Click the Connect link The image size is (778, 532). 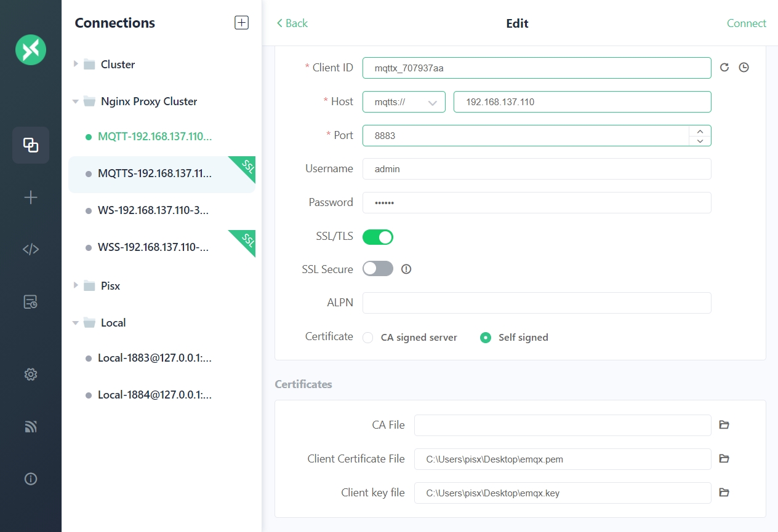click(x=746, y=23)
